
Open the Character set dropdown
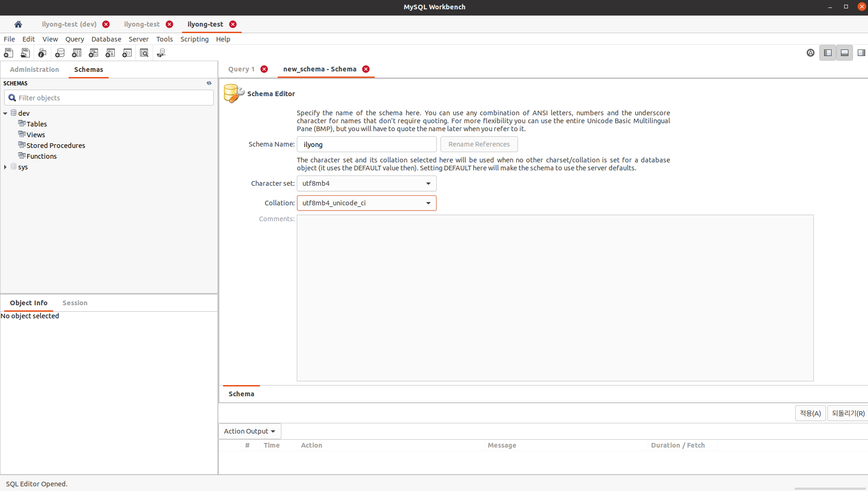[x=367, y=183]
